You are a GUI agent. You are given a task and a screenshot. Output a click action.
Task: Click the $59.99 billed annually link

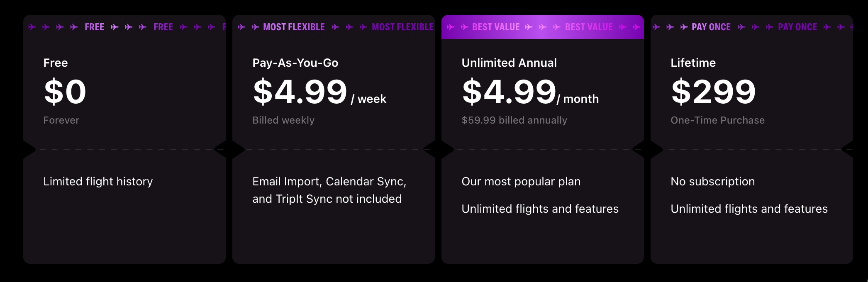[514, 120]
